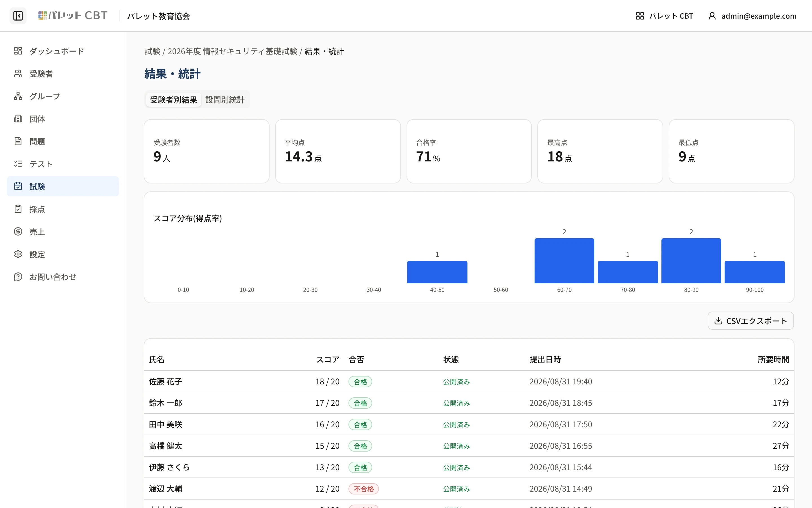Viewport: 812px width, 508px height.
Task: Open 設定 in the sidebar
Action: pyautogui.click(x=63, y=254)
